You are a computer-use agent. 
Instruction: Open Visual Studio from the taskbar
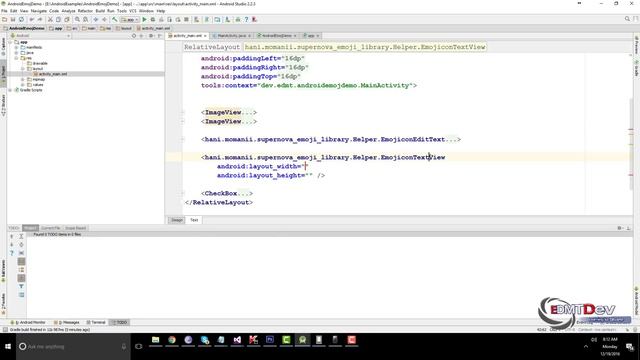(x=237, y=340)
